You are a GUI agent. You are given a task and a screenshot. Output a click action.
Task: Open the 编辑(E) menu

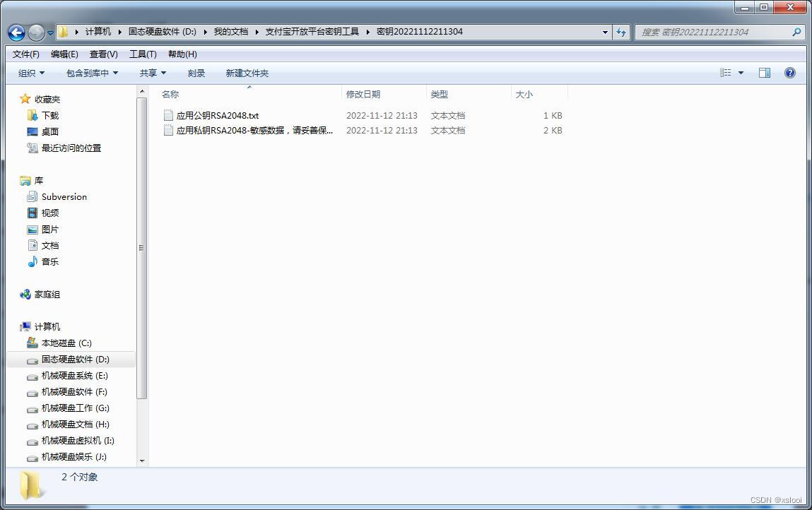[x=64, y=54]
